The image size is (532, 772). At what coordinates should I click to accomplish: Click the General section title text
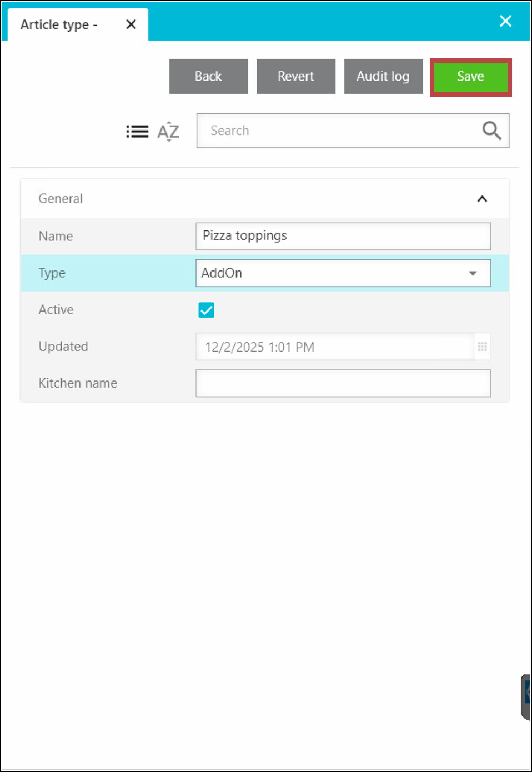61,199
